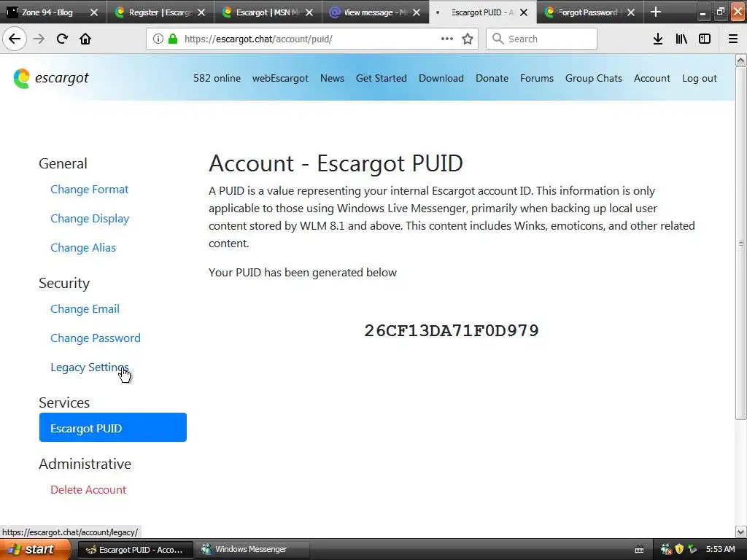Close the Forgot Password tab
The width and height of the screenshot is (747, 560).
tap(631, 12)
